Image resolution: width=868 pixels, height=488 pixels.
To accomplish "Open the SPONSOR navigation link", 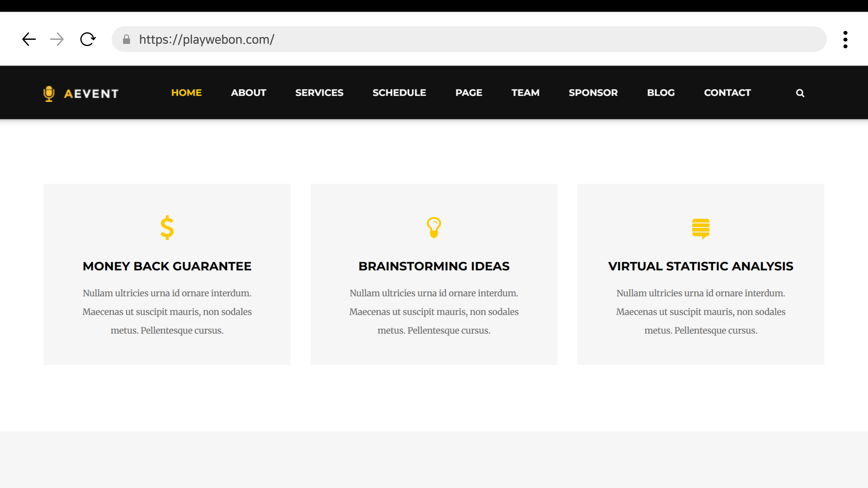I will (593, 93).
